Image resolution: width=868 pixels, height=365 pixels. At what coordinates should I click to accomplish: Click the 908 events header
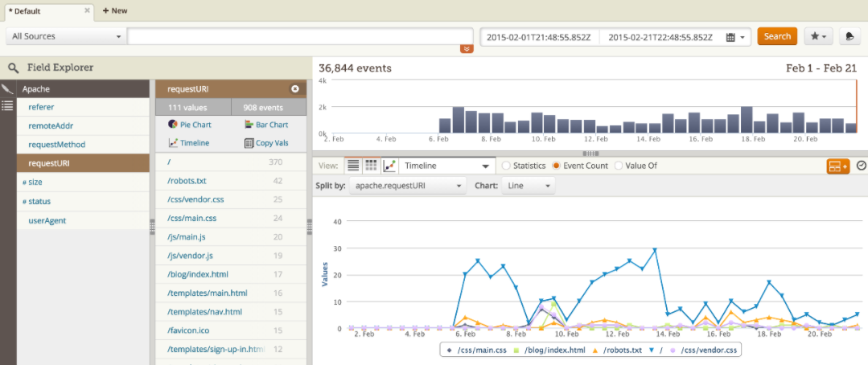(269, 107)
